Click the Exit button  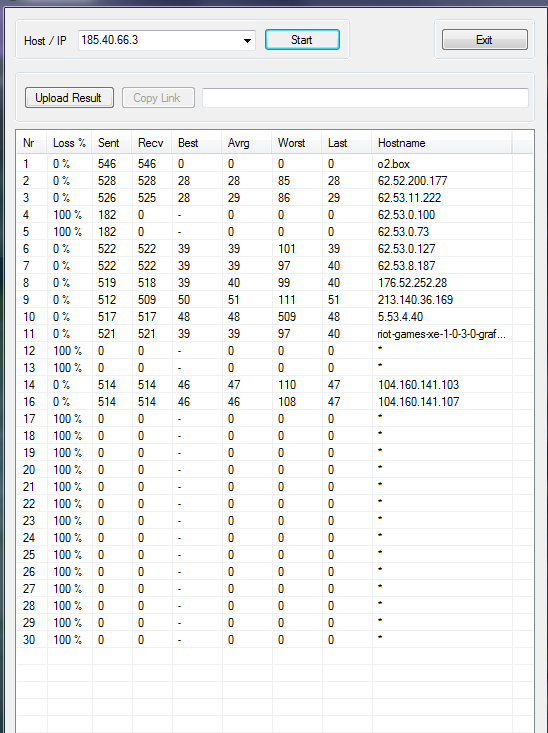click(x=484, y=40)
